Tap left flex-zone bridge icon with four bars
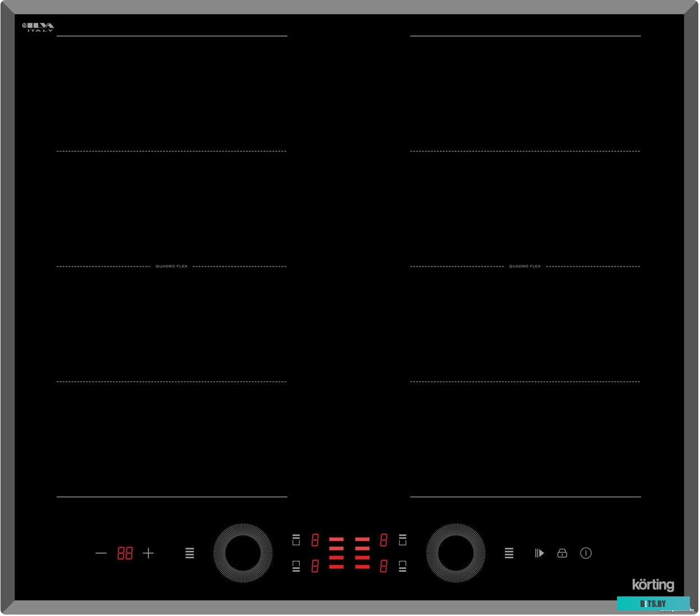Viewport: 700px width, 616px height. 190,553
